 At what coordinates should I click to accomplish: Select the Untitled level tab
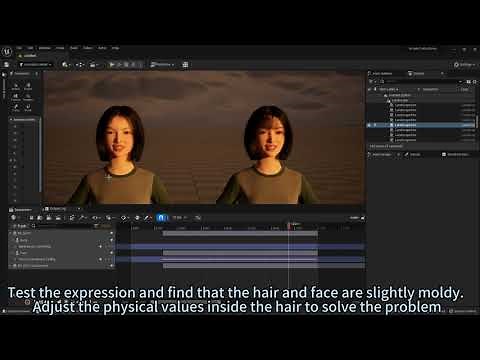tap(29, 56)
